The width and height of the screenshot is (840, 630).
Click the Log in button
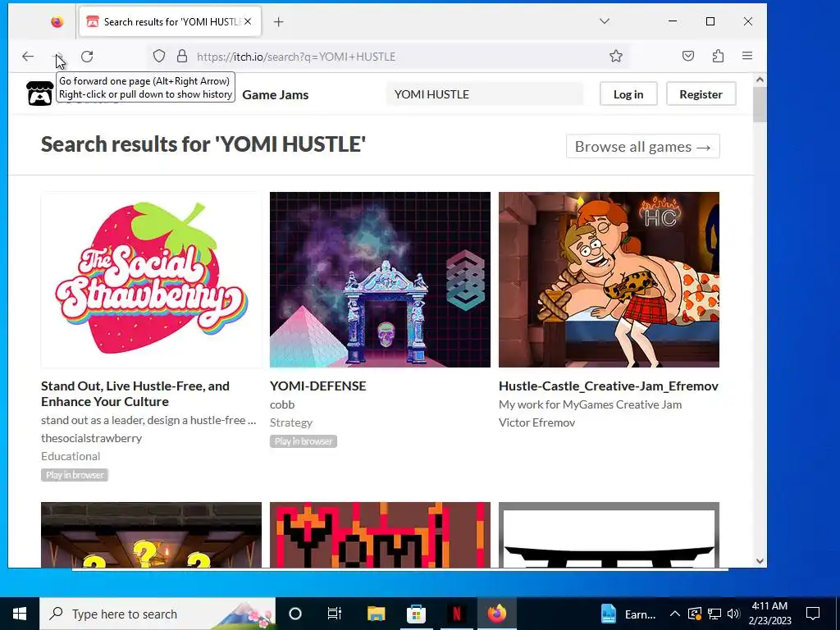[x=628, y=94]
